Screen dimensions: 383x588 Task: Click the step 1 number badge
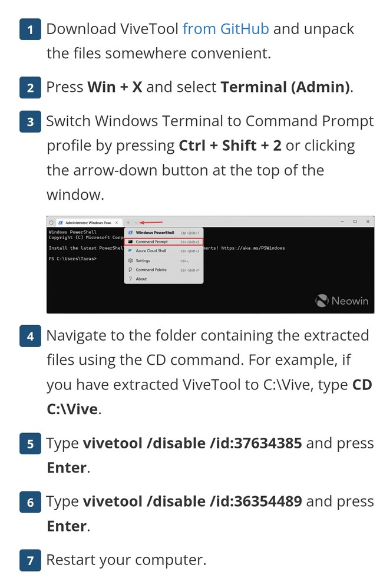pos(30,29)
